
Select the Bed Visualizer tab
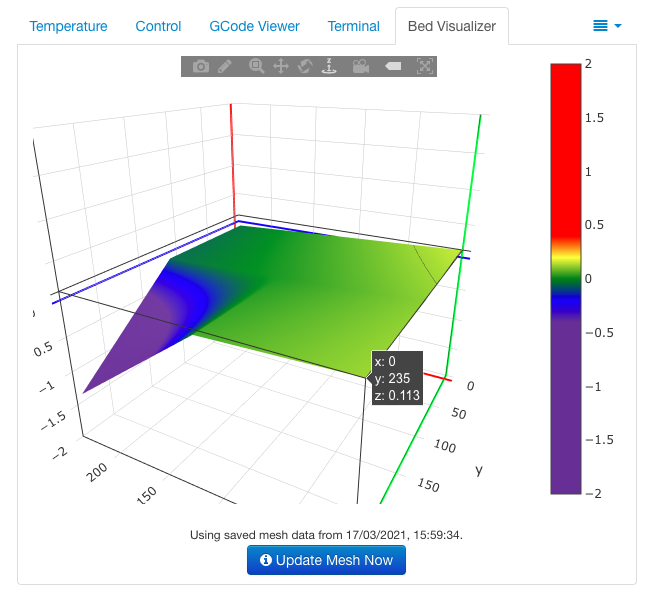point(451,26)
